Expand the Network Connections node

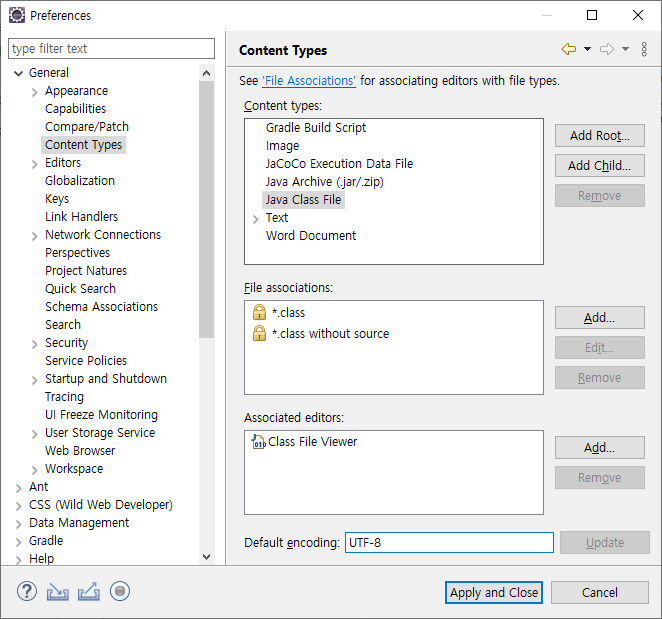tap(35, 236)
